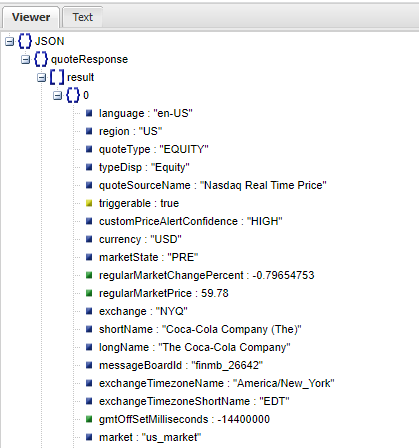The image size is (419, 448).
Task: Switch to the Text tab
Action: point(82,17)
